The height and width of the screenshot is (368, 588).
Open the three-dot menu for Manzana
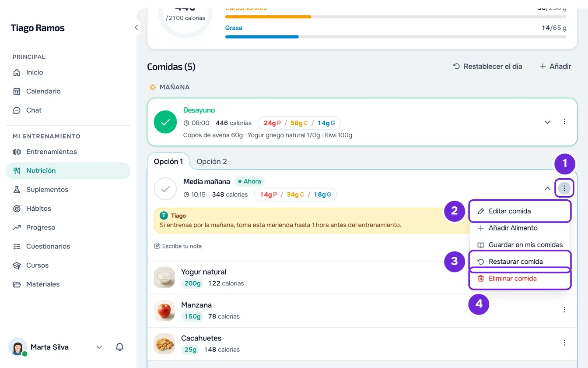(x=564, y=310)
